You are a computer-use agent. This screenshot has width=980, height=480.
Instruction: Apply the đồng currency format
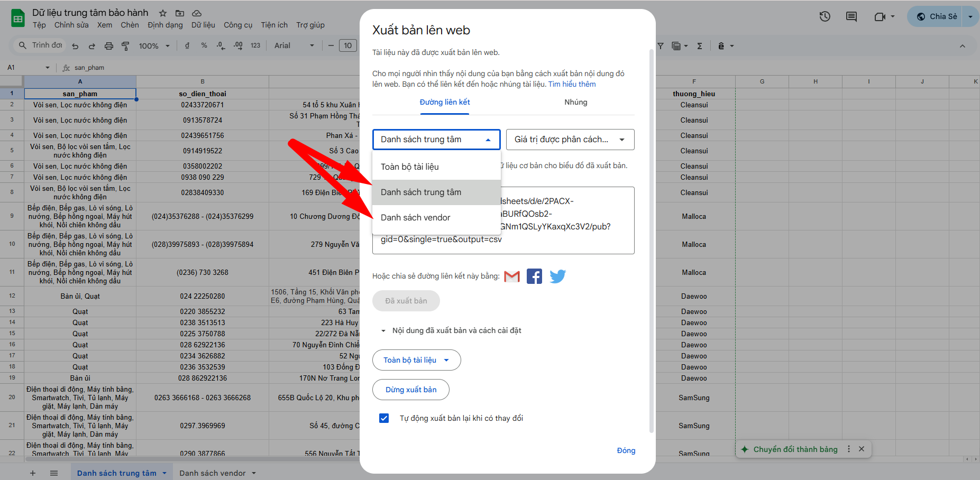[x=187, y=46]
